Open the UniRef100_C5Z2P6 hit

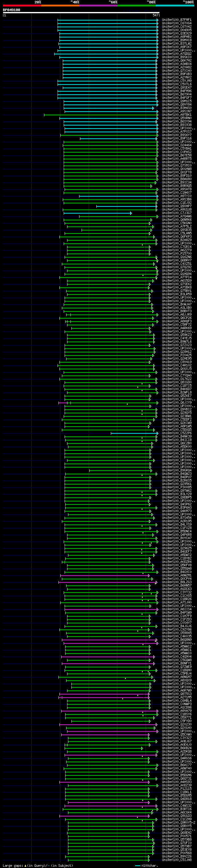point(177,433)
